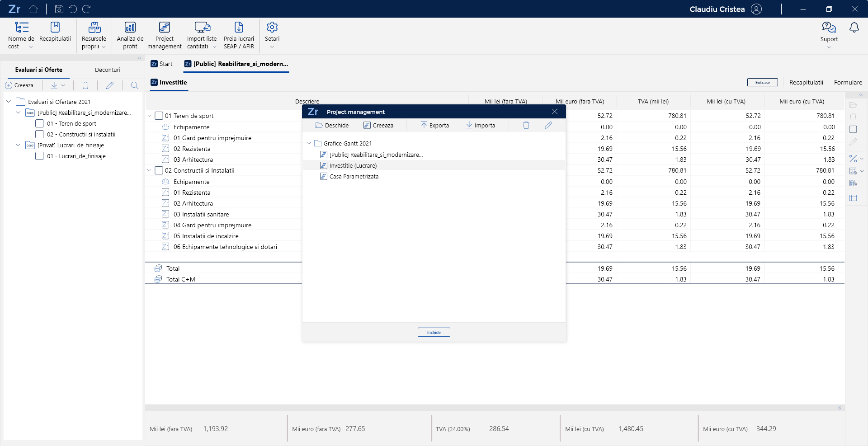
Task: Open the Suport chat icon
Action: coord(829,28)
